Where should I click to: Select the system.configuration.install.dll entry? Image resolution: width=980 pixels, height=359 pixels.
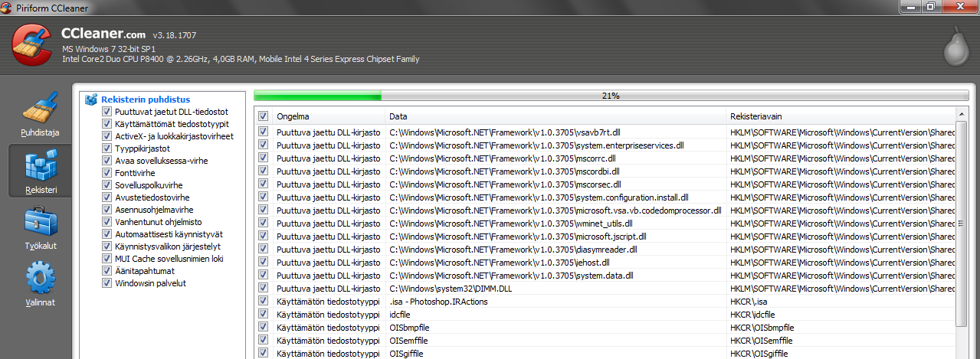point(539,197)
